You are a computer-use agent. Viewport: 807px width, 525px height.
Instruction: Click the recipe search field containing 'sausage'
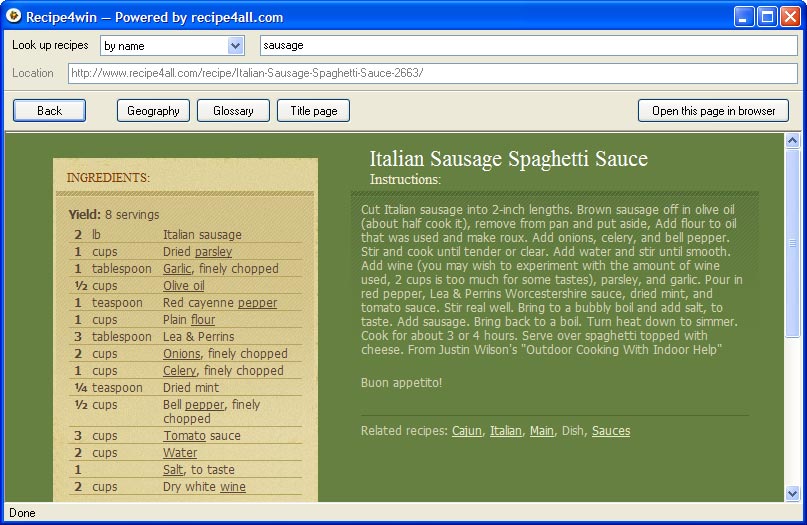tap(528, 45)
